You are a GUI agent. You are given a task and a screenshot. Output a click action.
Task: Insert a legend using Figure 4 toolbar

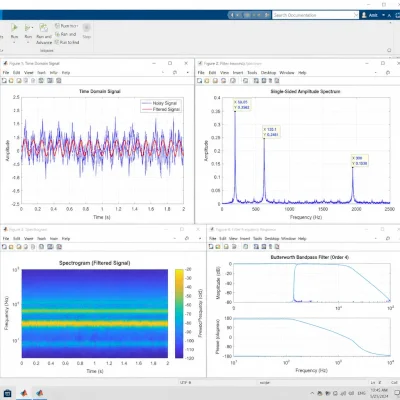pyautogui.click(x=264, y=247)
